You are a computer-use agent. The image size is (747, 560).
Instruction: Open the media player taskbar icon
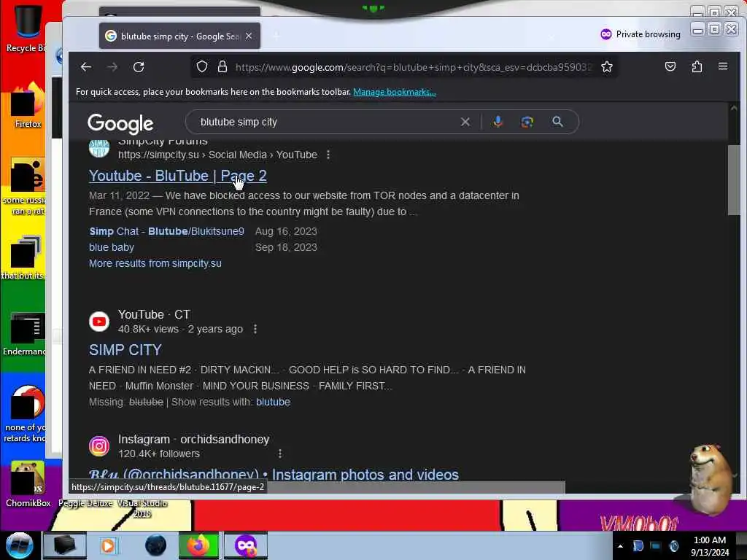108,545
